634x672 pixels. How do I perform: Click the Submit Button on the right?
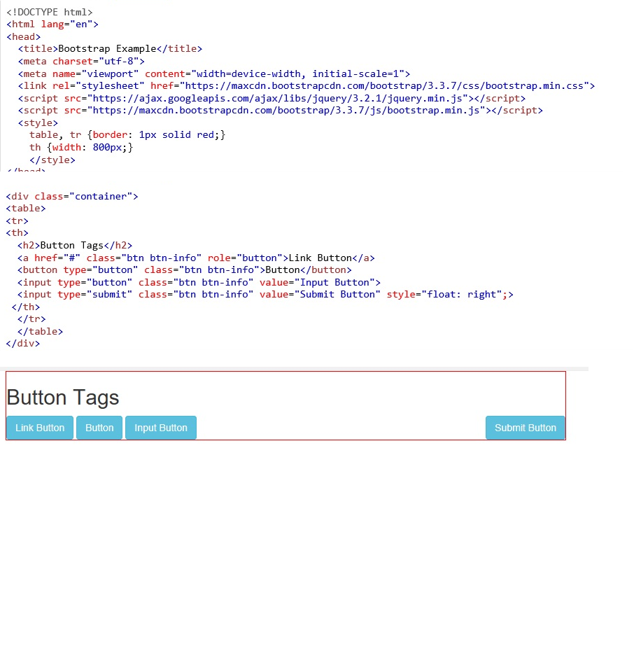(526, 428)
